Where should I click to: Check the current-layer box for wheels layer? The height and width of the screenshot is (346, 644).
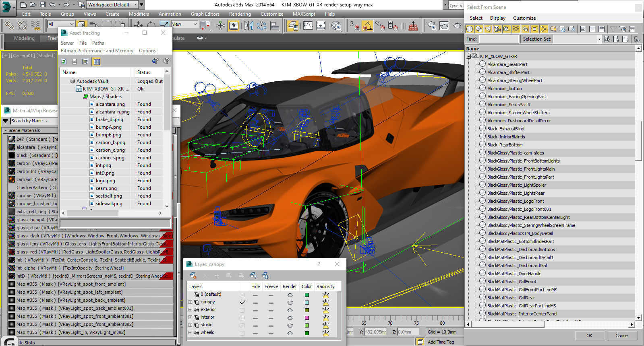click(x=242, y=333)
